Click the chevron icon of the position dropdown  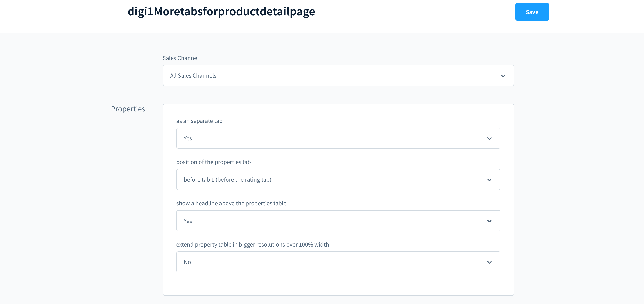(x=489, y=180)
